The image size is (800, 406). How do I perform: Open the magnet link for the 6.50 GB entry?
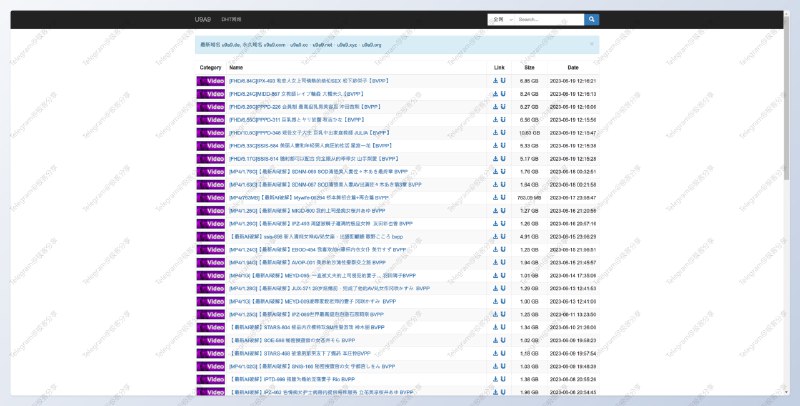[503, 119]
